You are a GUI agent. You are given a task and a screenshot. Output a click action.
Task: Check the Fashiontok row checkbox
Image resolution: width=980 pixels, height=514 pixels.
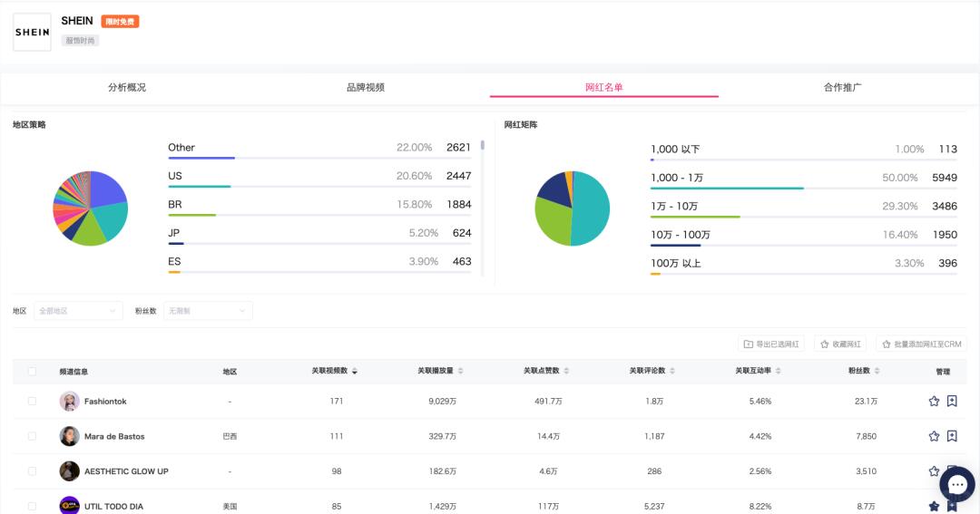pos(32,401)
